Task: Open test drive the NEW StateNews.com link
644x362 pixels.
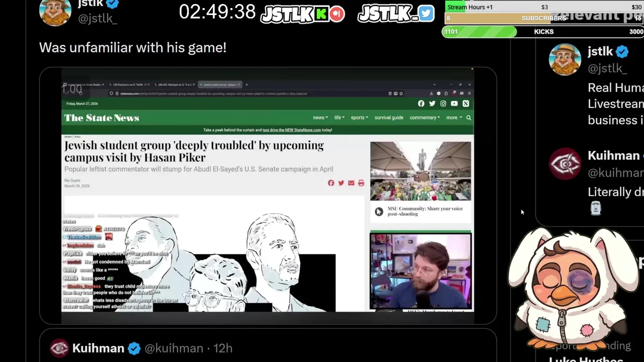Action: point(291,130)
